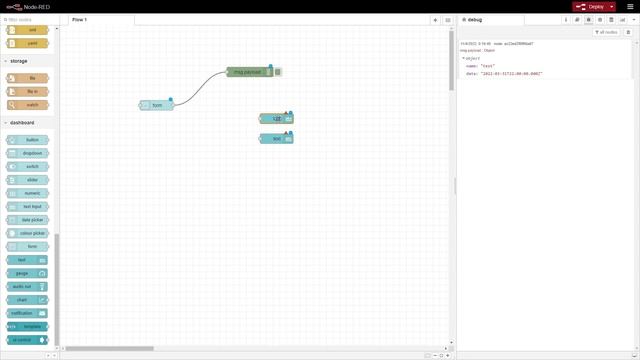Select the template node in palette
Screen dimensions: 640x360
click(x=28, y=327)
